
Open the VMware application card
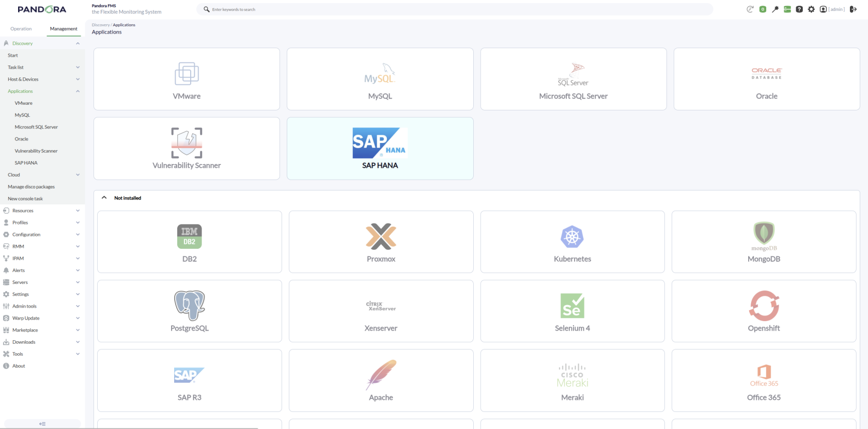(x=187, y=79)
